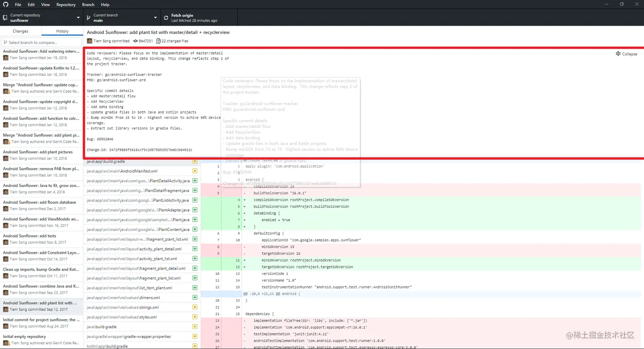The image size is (644, 349).
Task: Switch to the History tab
Action: click(x=62, y=31)
